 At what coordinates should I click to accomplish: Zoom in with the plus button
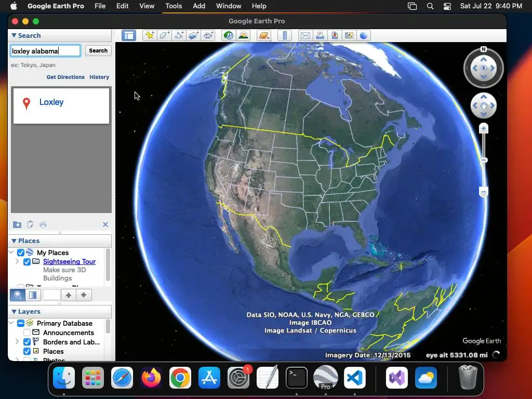tap(484, 128)
